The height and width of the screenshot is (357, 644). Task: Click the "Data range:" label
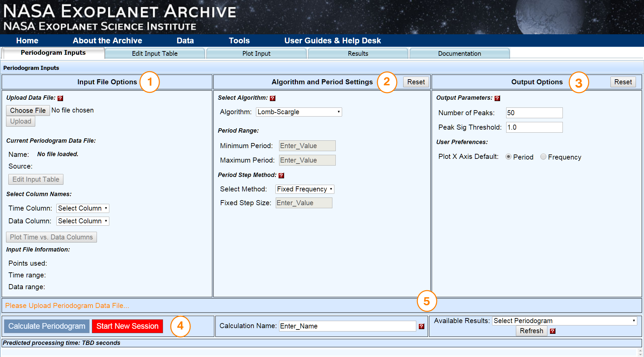[x=27, y=287]
